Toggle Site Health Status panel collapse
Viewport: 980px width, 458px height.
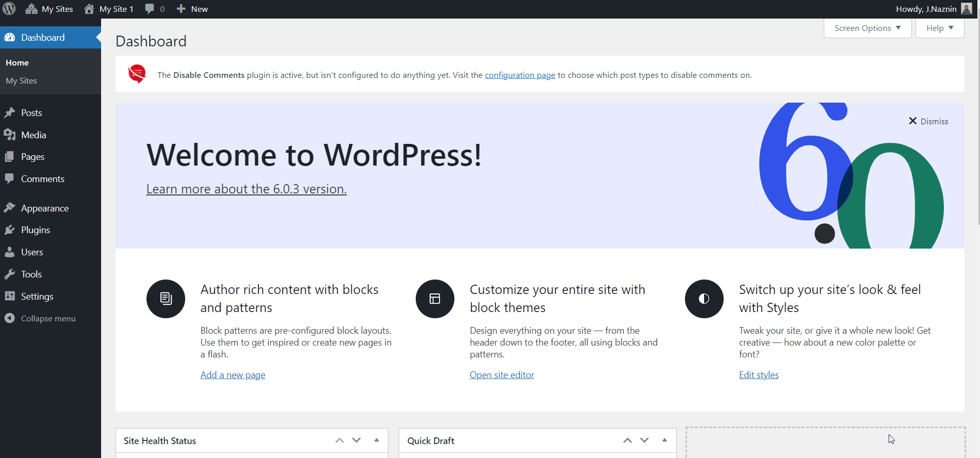tap(377, 440)
